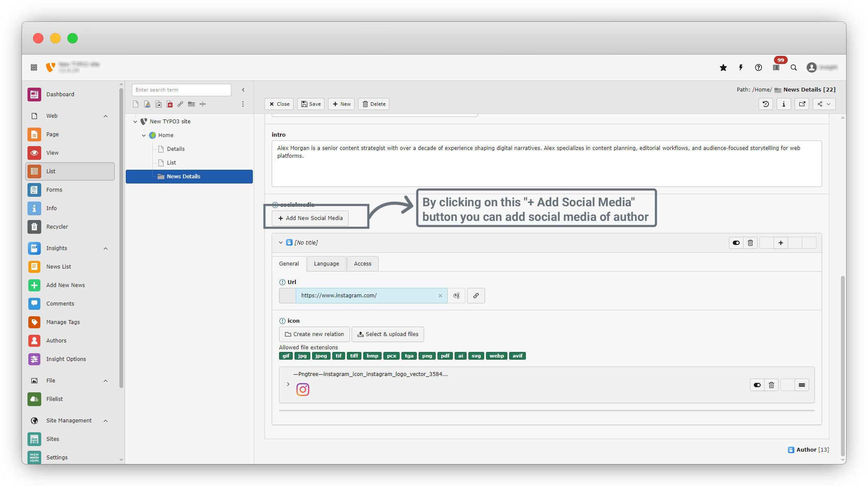The image size is (868, 486).
Task: Open the clear cache lightning icon
Action: click(741, 67)
